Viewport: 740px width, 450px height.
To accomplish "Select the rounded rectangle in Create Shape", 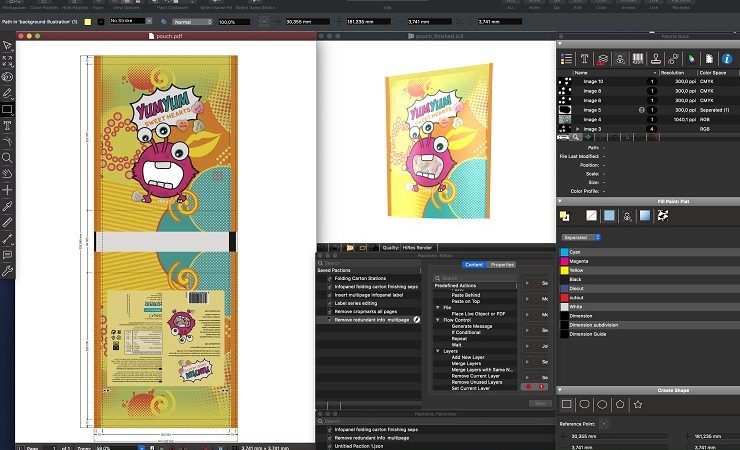I will tap(584, 404).
